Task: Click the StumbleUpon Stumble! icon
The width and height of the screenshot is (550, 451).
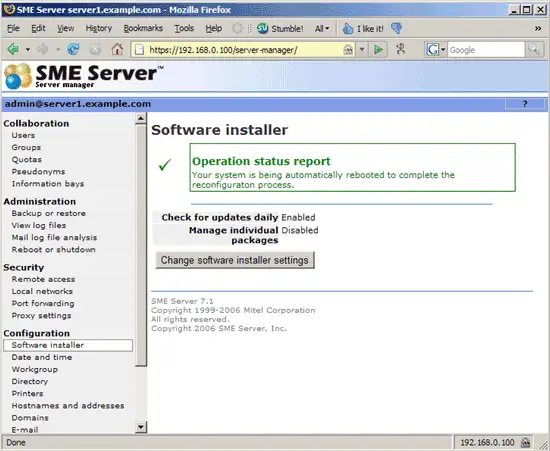Action: tap(262, 28)
